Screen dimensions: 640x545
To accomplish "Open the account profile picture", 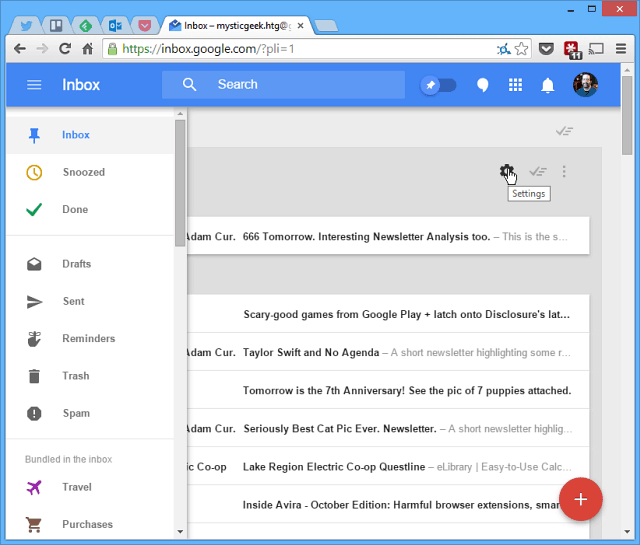I will [585, 85].
